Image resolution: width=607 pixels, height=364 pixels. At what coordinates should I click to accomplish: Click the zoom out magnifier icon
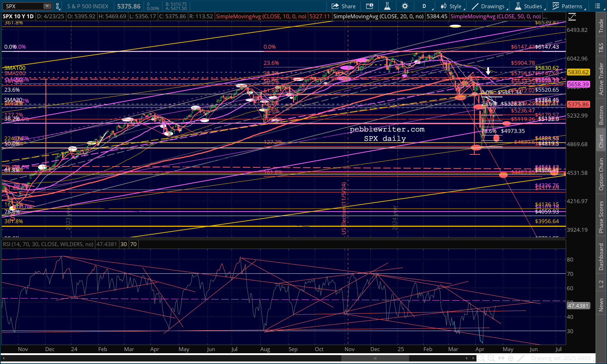coord(482,358)
